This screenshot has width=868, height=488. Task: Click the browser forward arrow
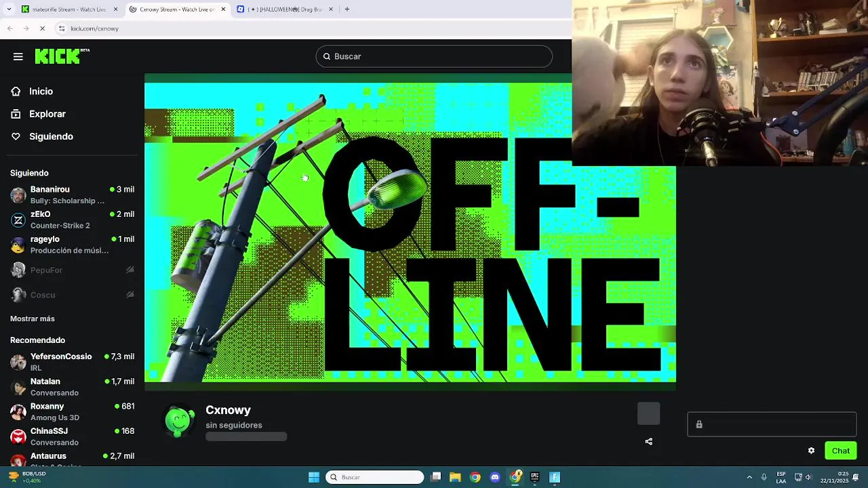click(x=26, y=28)
